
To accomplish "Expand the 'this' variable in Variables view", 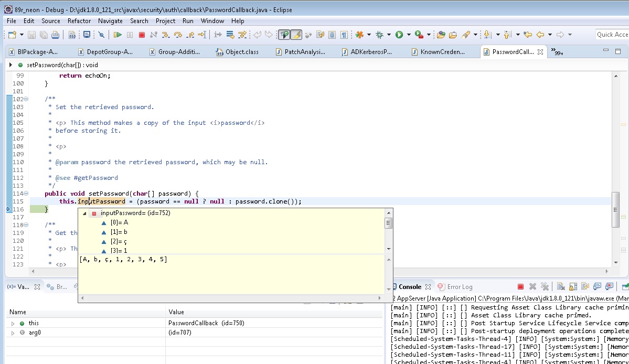I will click(x=13, y=323).
